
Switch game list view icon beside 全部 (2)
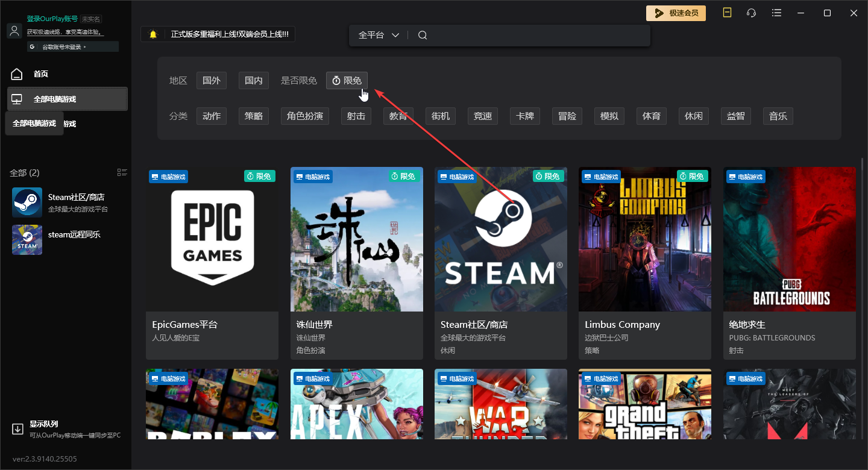(x=122, y=173)
